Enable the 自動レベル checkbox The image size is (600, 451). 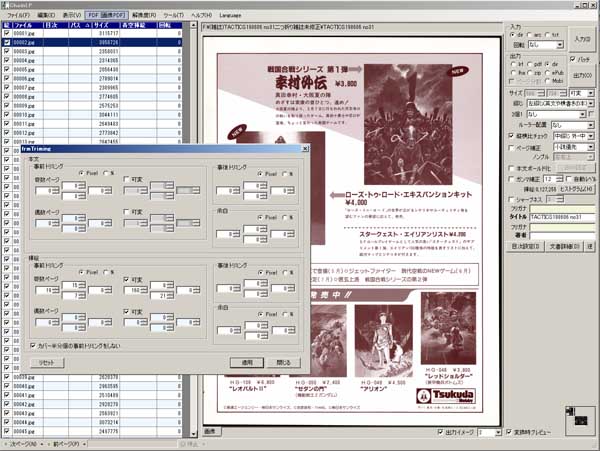tap(569, 179)
